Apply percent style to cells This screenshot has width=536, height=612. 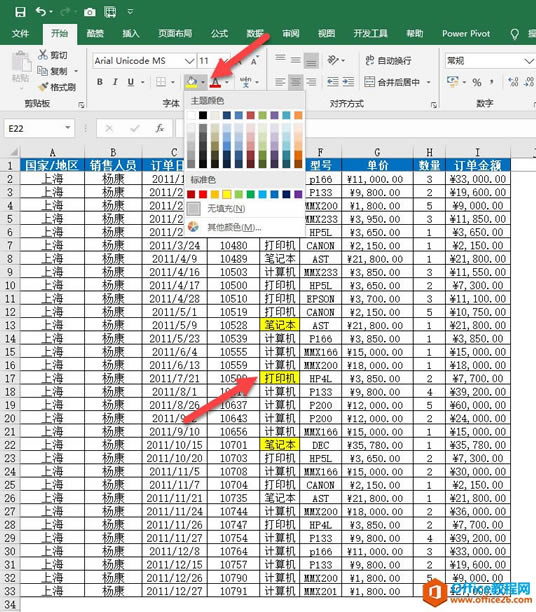pos(476,82)
